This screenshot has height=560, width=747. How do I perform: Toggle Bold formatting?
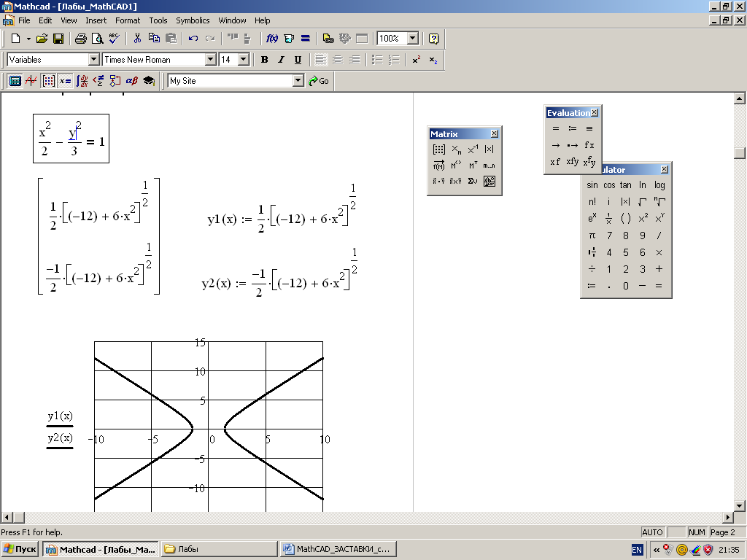[x=264, y=60]
